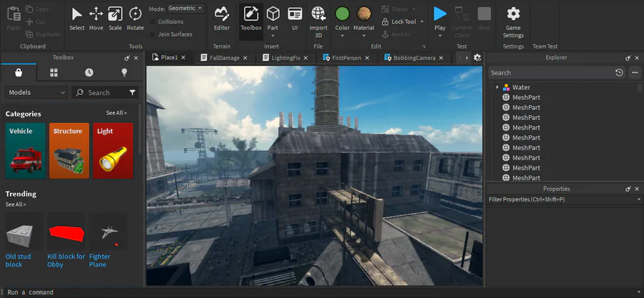Click Duplicate in Clipboard group
644x298 pixels.
43,34
